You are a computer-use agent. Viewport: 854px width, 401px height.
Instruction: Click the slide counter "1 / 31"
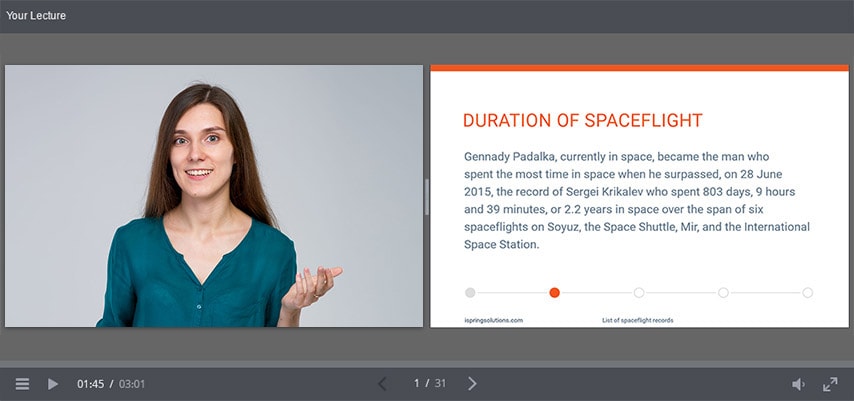[430, 384]
